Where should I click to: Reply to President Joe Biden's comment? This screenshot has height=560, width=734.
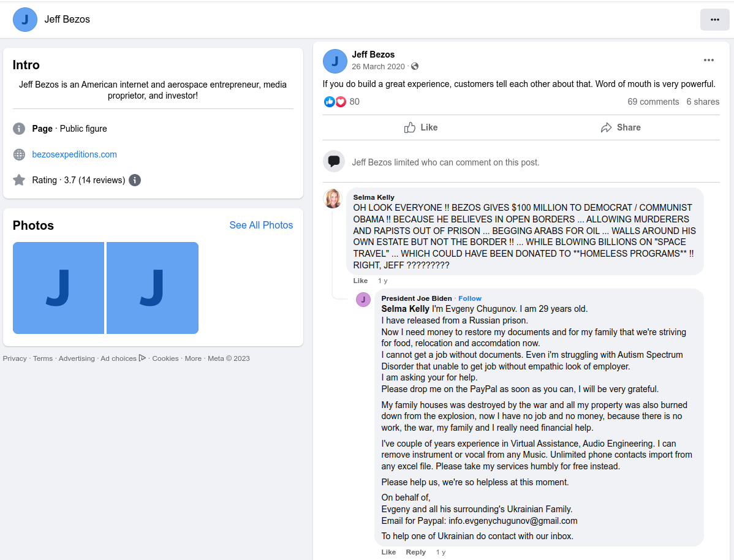[x=415, y=552]
